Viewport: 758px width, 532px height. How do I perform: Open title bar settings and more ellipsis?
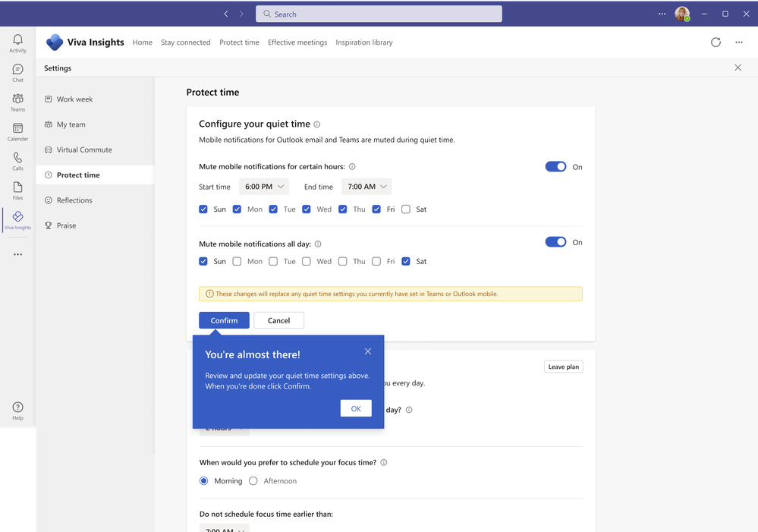(x=662, y=14)
